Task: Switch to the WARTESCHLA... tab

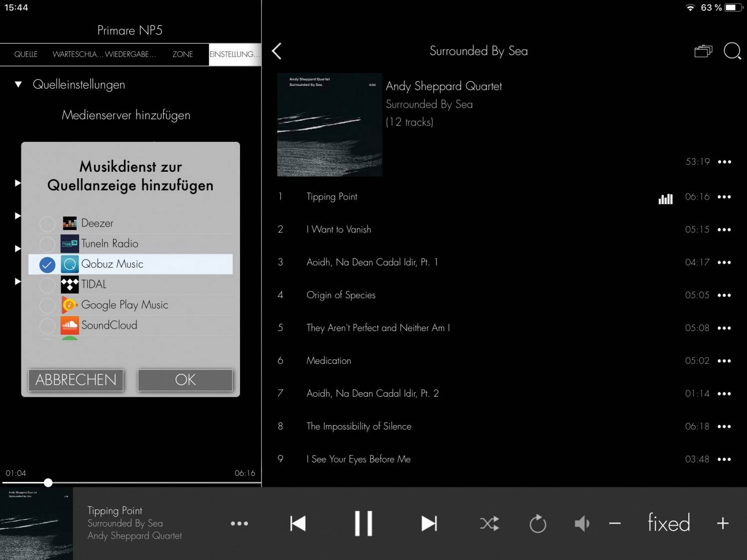Action: 77,54
